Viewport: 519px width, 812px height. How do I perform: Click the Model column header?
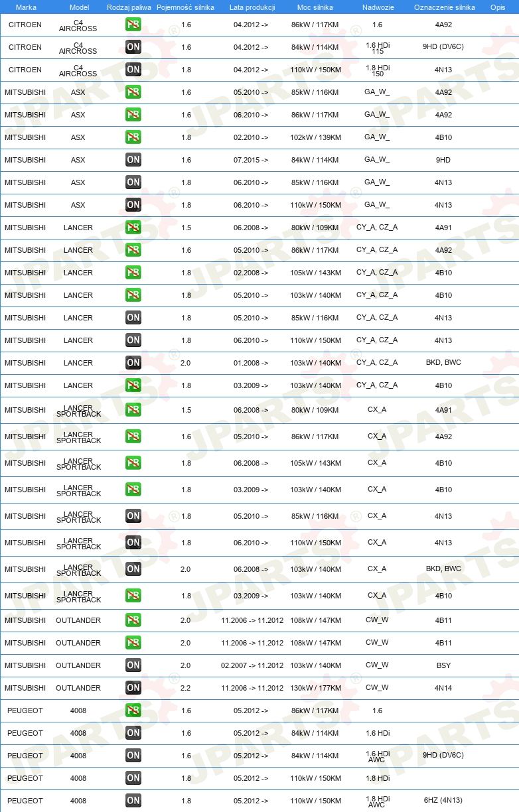click(78, 7)
